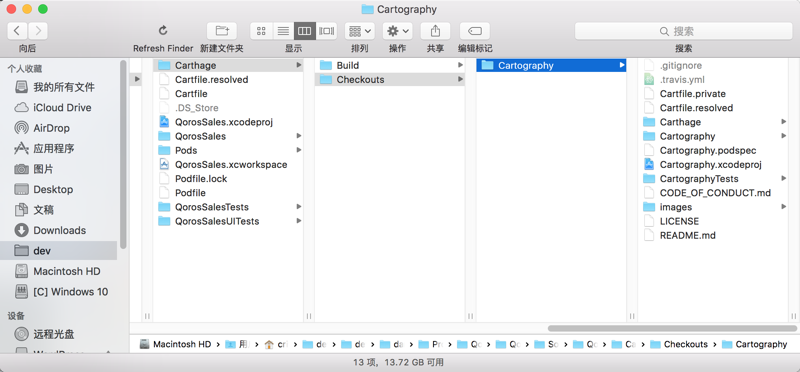This screenshot has height=372, width=800.
Task: Click Macintosh HD in the path bar
Action: pos(176,344)
